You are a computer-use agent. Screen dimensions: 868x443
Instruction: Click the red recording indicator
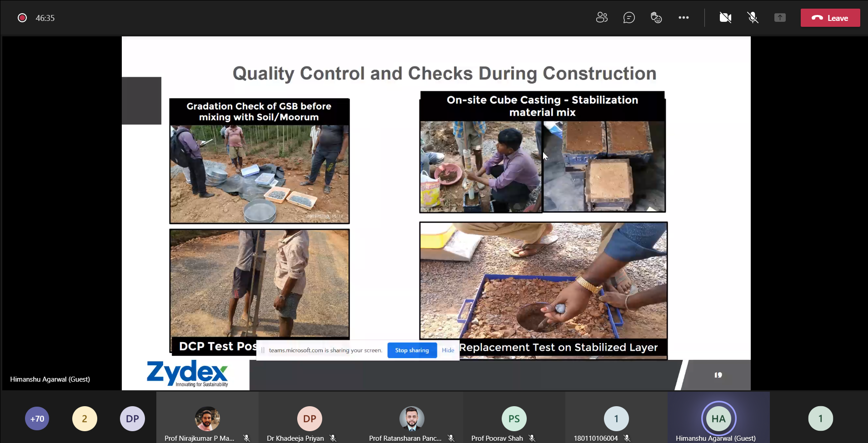(x=22, y=18)
